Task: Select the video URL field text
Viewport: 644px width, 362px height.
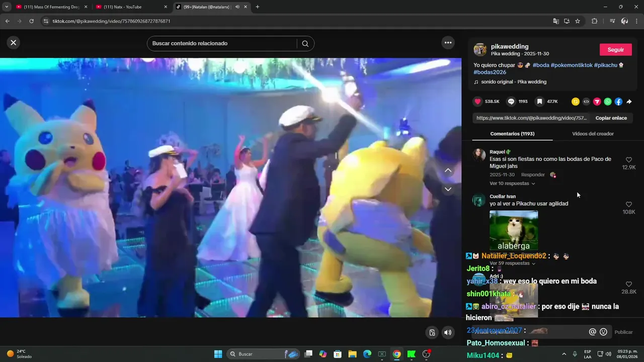Action: tap(531, 118)
